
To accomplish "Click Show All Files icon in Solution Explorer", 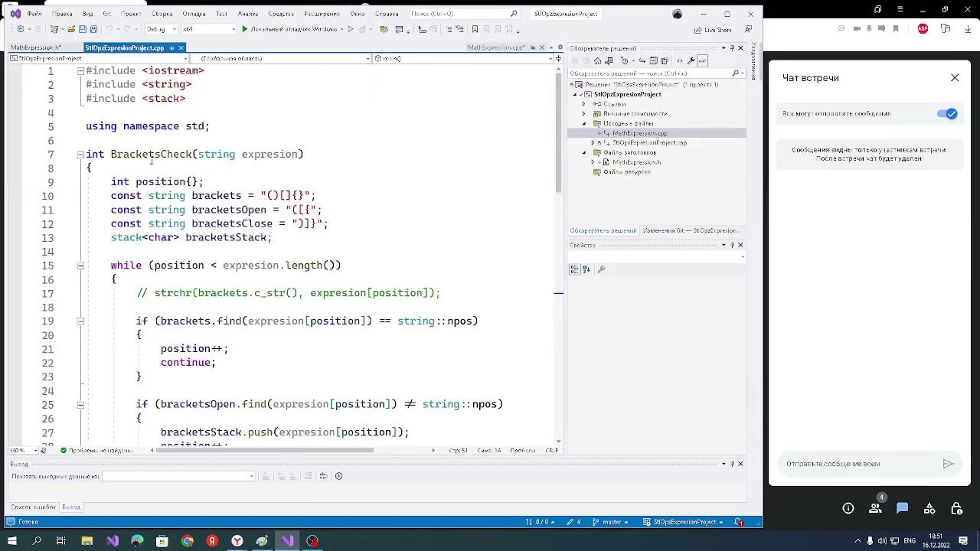I will click(x=664, y=60).
